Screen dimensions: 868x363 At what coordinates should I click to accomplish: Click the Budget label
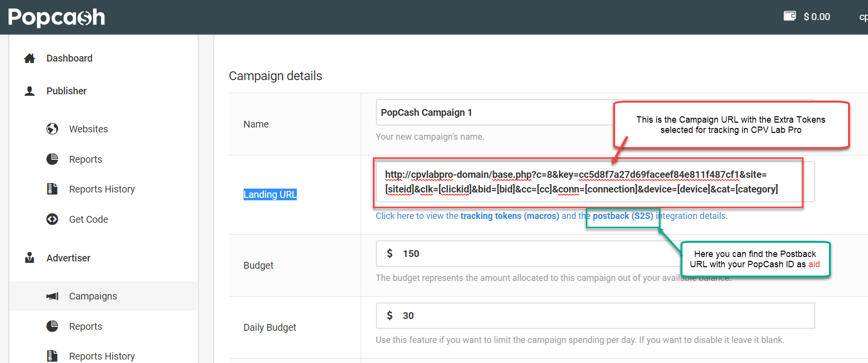pos(258,265)
